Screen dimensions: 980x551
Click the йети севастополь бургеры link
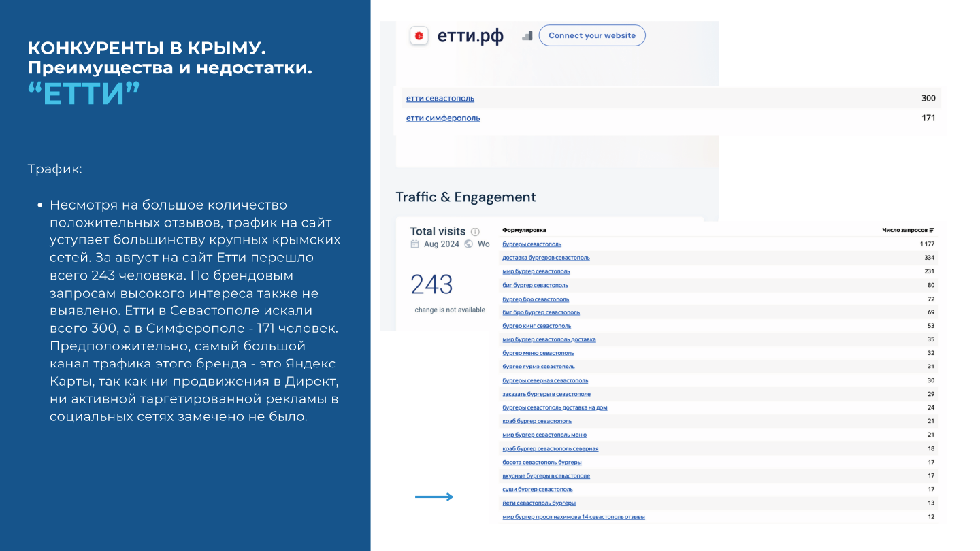[538, 503]
